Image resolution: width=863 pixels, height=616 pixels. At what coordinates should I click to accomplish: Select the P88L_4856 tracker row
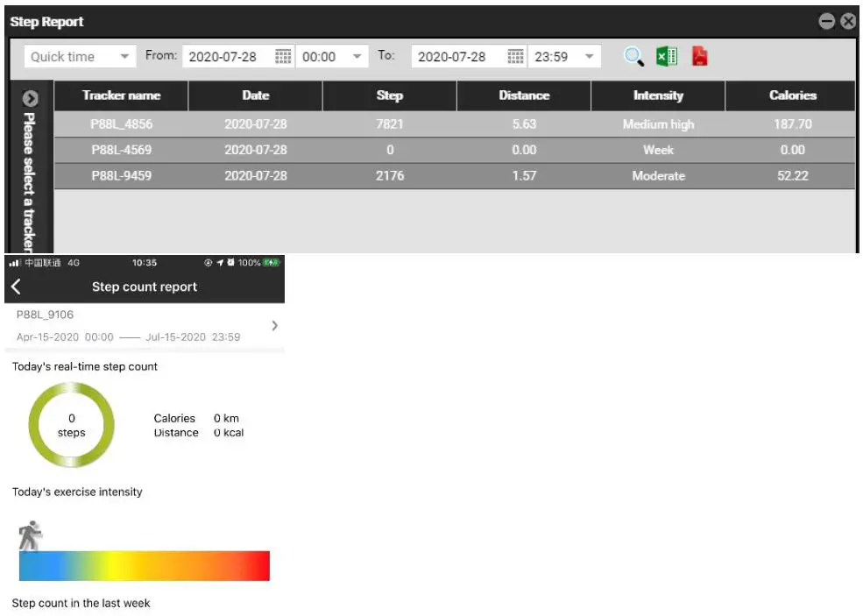(455, 124)
